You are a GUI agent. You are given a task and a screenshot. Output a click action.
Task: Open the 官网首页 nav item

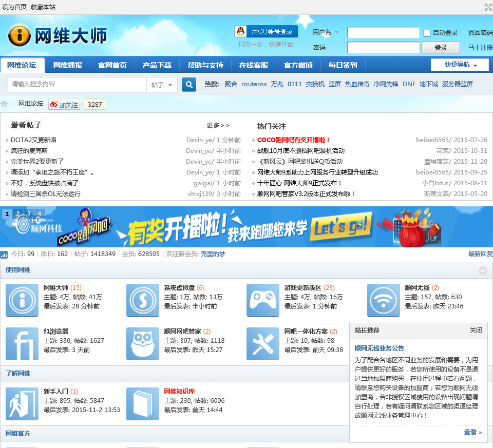112,65
